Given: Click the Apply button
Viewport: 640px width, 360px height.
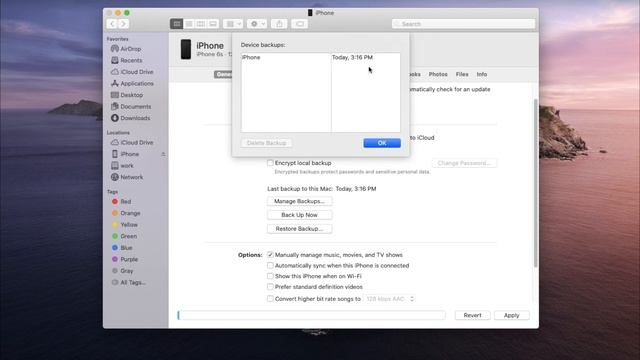Looking at the screenshot, I should coord(511,316).
